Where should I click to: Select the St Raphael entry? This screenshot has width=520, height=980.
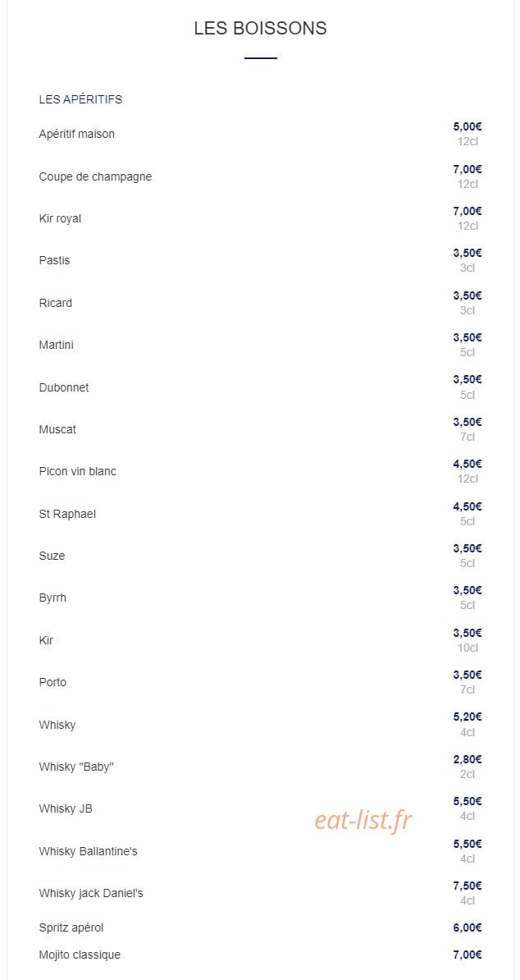pos(67,514)
